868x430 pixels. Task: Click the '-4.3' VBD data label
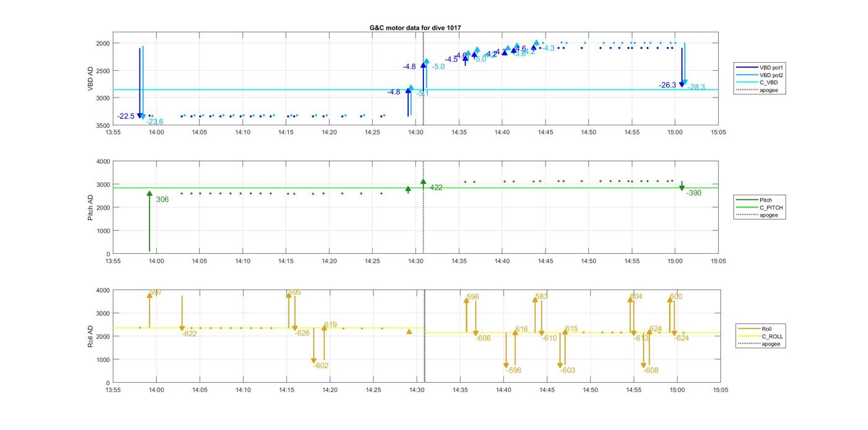pyautogui.click(x=548, y=48)
